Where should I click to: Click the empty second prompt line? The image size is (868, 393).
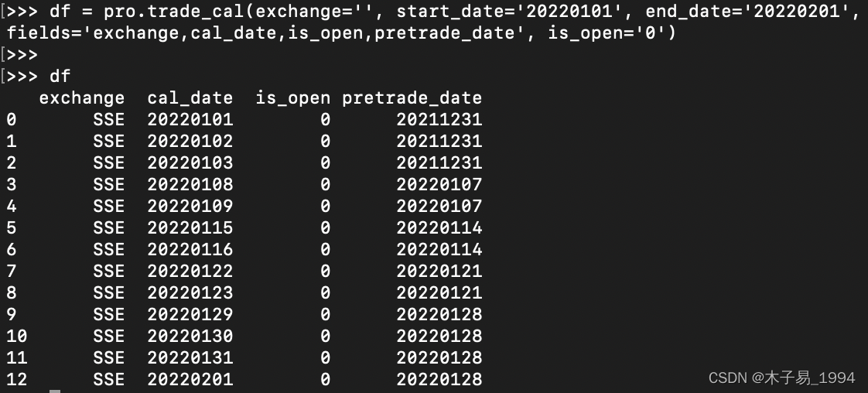tap(22, 55)
